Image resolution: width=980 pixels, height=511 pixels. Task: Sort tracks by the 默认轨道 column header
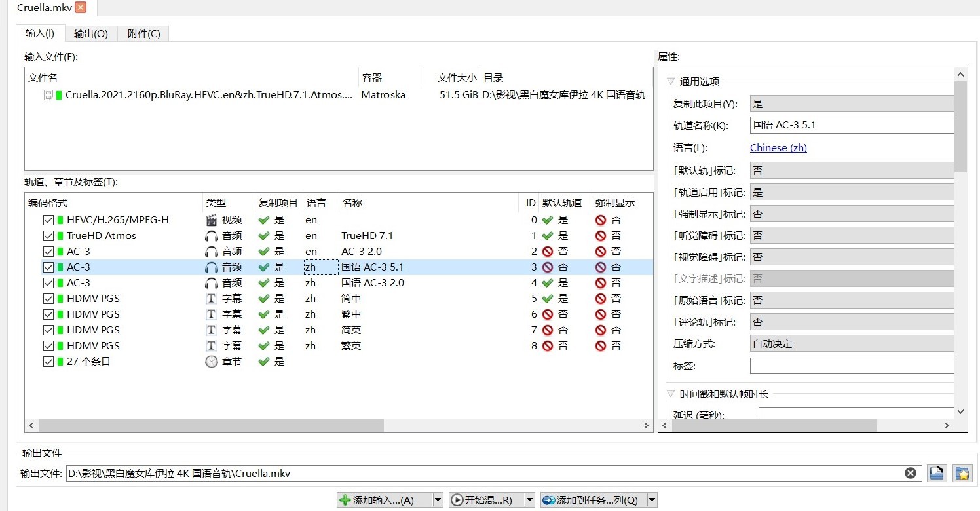tap(565, 203)
